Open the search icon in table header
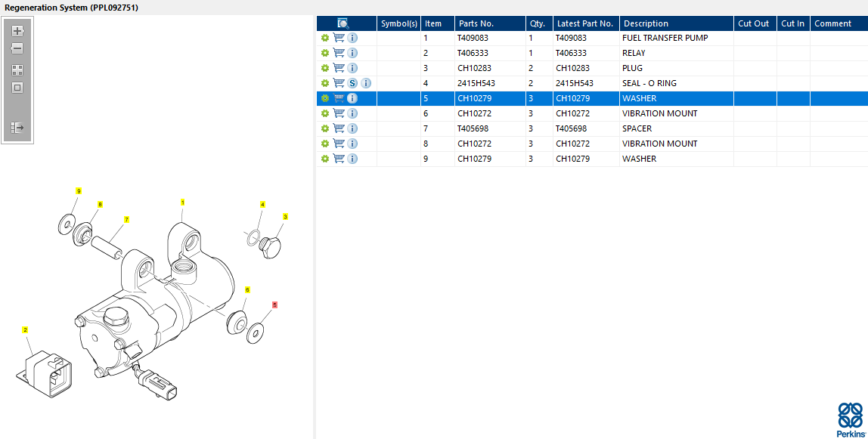 (343, 23)
